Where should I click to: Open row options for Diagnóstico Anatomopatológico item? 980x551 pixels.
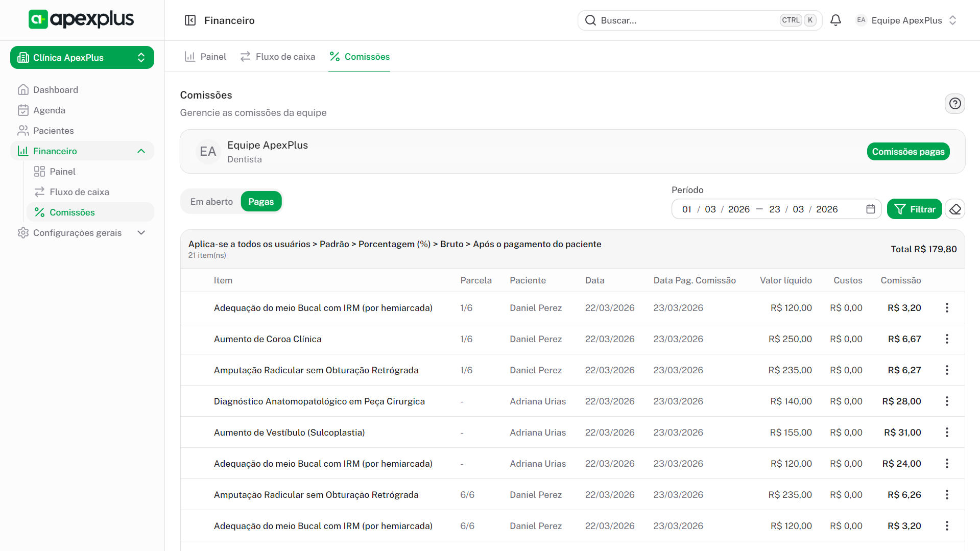coord(947,401)
